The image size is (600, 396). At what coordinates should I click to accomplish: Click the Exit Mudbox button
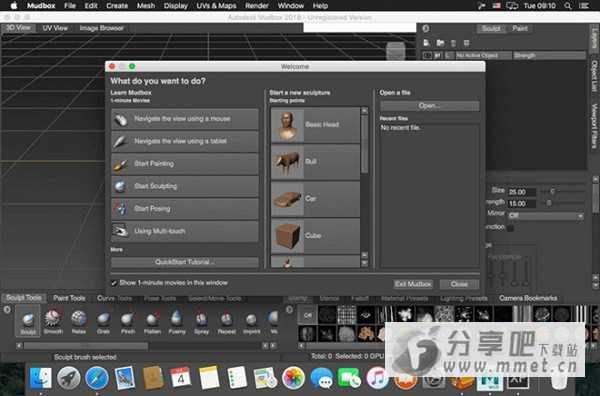[413, 284]
